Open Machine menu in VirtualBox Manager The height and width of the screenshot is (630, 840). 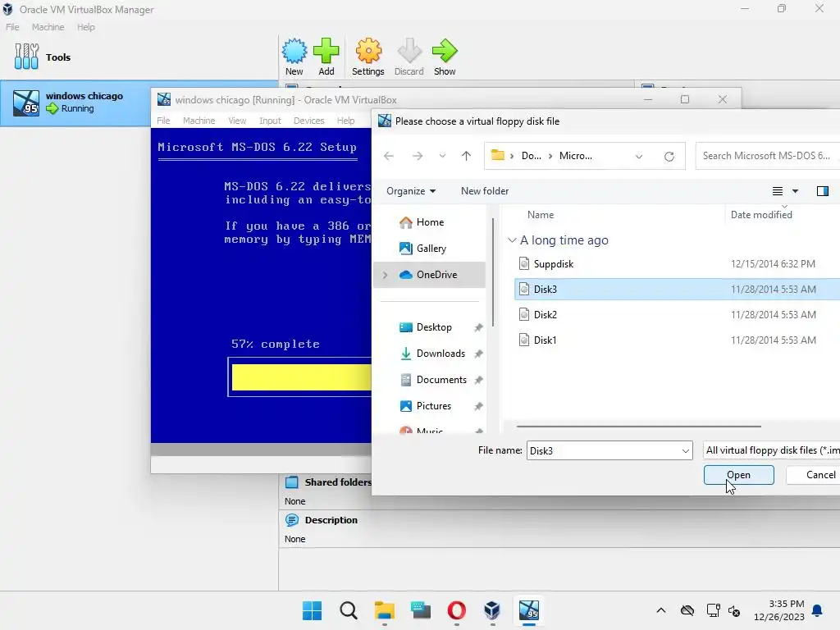(48, 27)
